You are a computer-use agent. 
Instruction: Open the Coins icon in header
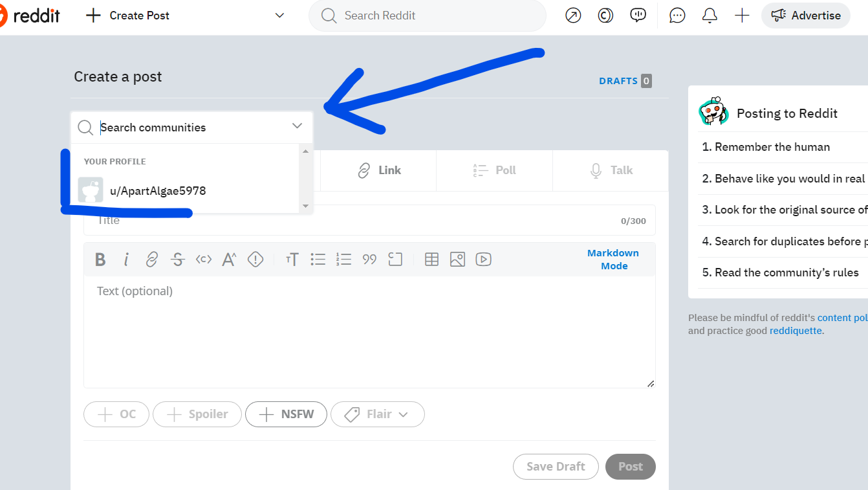[605, 16]
